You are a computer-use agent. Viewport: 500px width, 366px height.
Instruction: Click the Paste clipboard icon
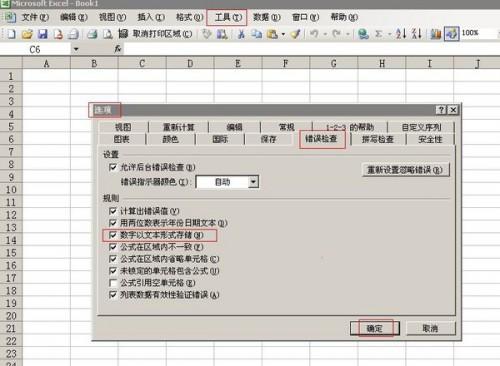point(272,34)
